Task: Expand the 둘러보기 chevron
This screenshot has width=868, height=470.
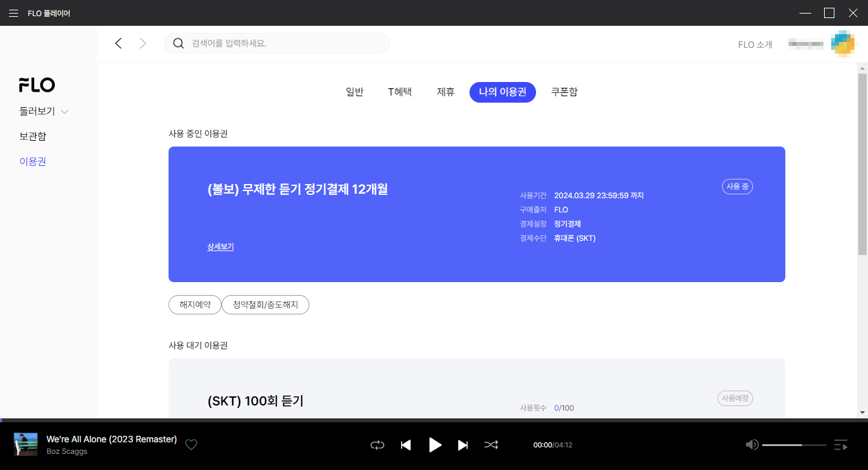Action: click(x=64, y=112)
